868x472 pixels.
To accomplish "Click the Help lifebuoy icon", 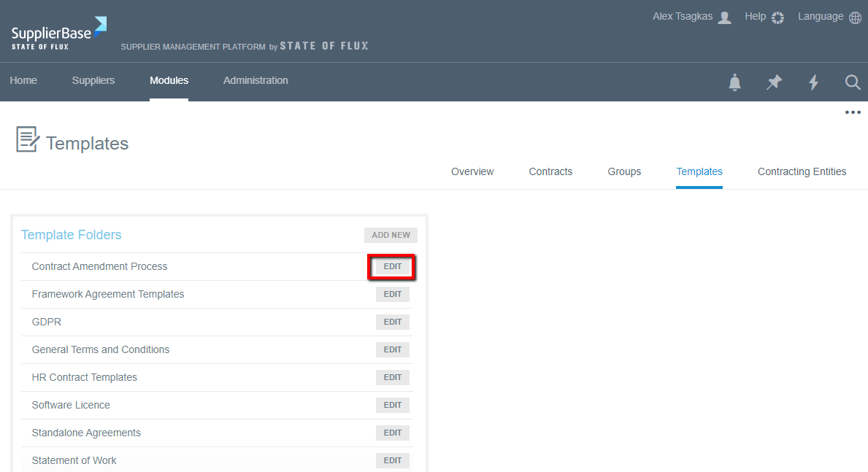I will tap(777, 18).
